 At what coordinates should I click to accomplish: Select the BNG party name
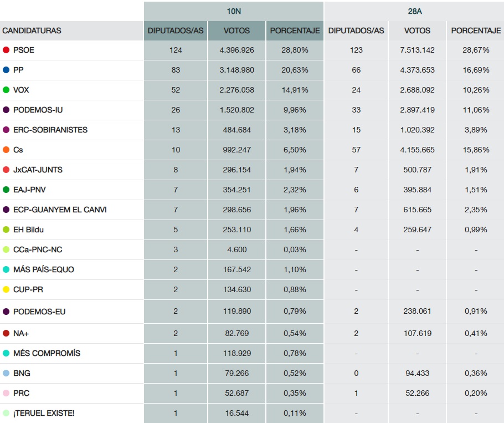pos(22,373)
